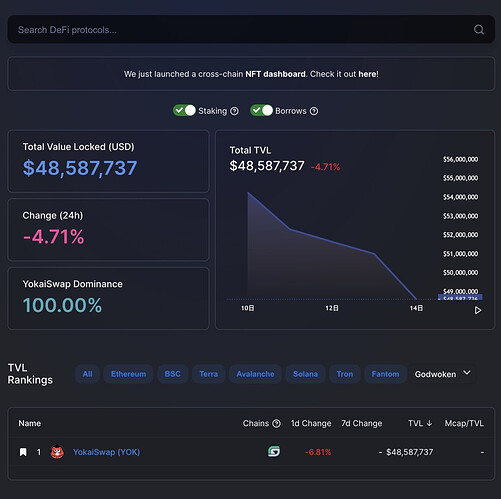Select the Solana chain filter
Image resolution: width=501 pixels, height=499 pixels.
(305, 374)
